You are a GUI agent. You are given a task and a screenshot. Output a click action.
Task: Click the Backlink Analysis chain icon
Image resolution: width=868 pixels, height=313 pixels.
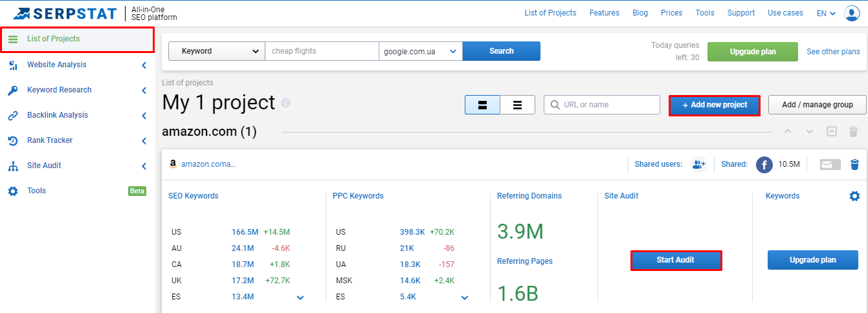[13, 115]
